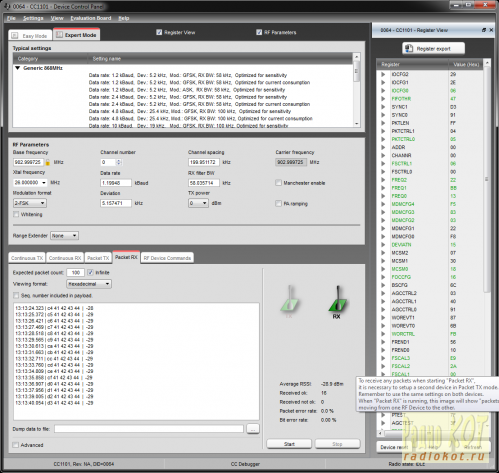Click the Device reset button

click(394, 447)
